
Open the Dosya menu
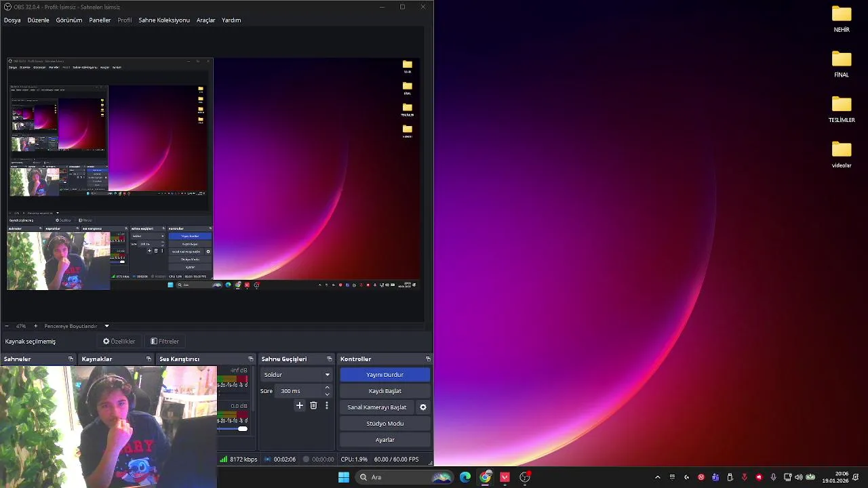pos(12,20)
